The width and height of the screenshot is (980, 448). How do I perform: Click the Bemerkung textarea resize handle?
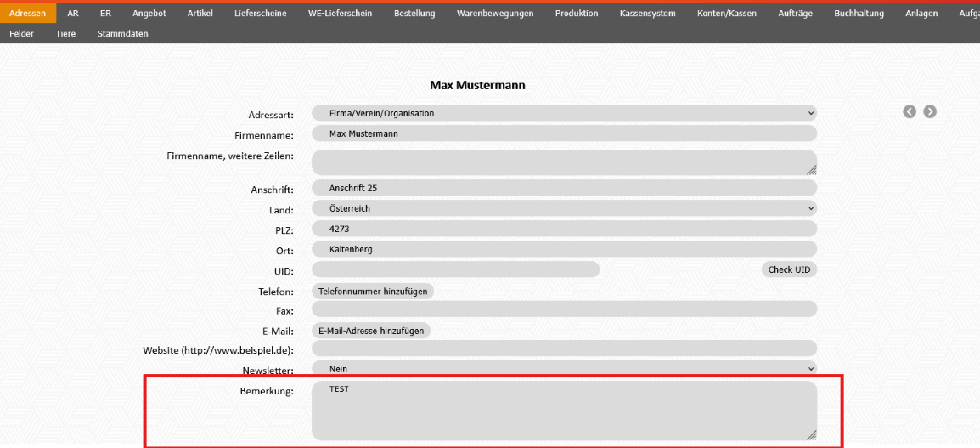click(811, 435)
